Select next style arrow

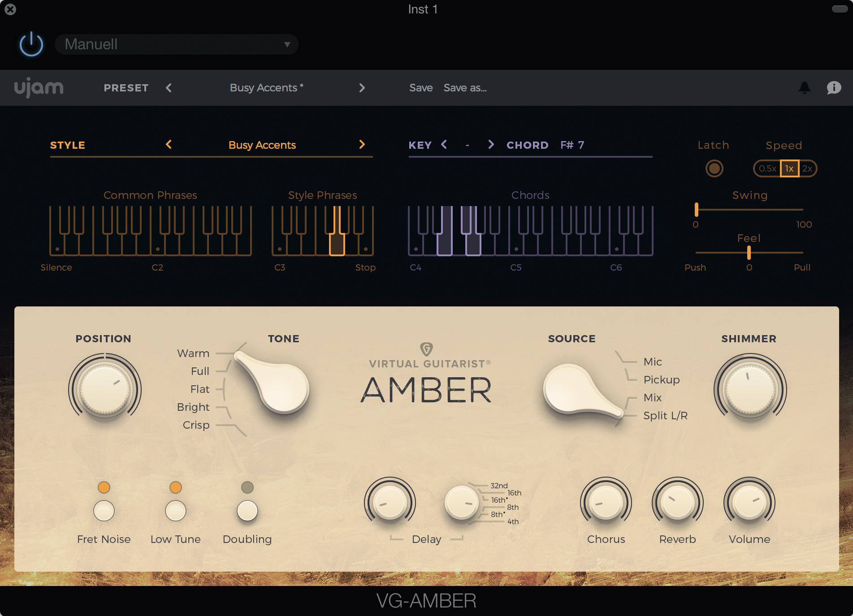click(x=362, y=144)
